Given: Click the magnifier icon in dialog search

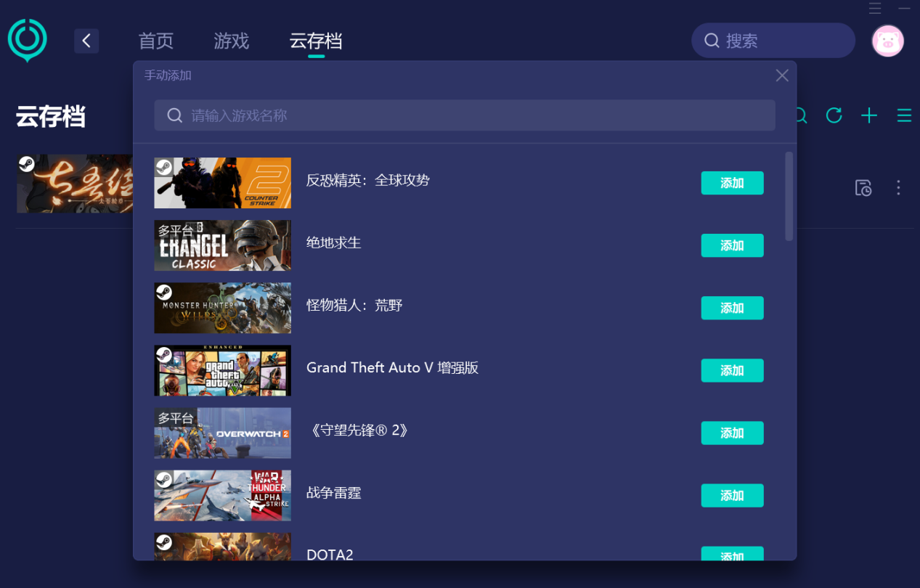Looking at the screenshot, I should click(x=174, y=115).
